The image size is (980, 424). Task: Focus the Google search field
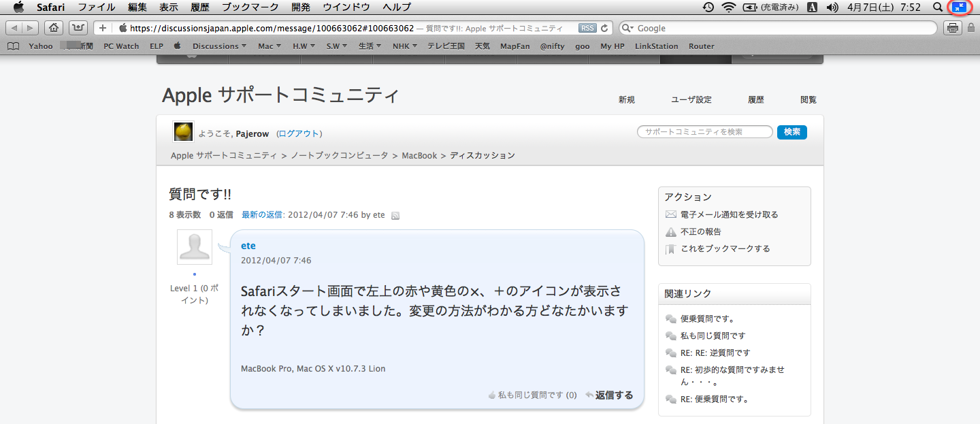(778, 28)
